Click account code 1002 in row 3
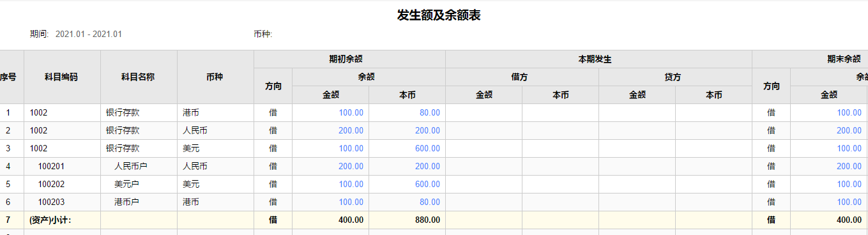 [38, 148]
